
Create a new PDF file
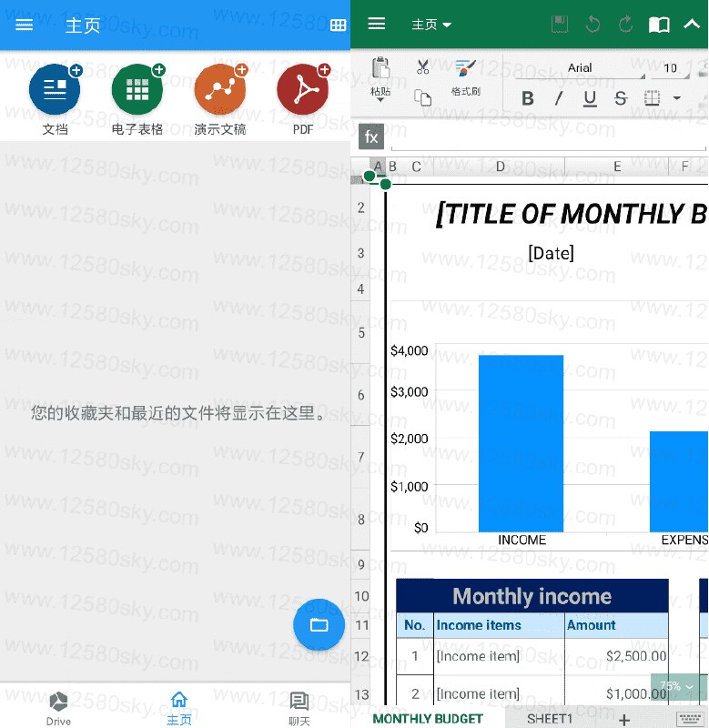[x=303, y=89]
